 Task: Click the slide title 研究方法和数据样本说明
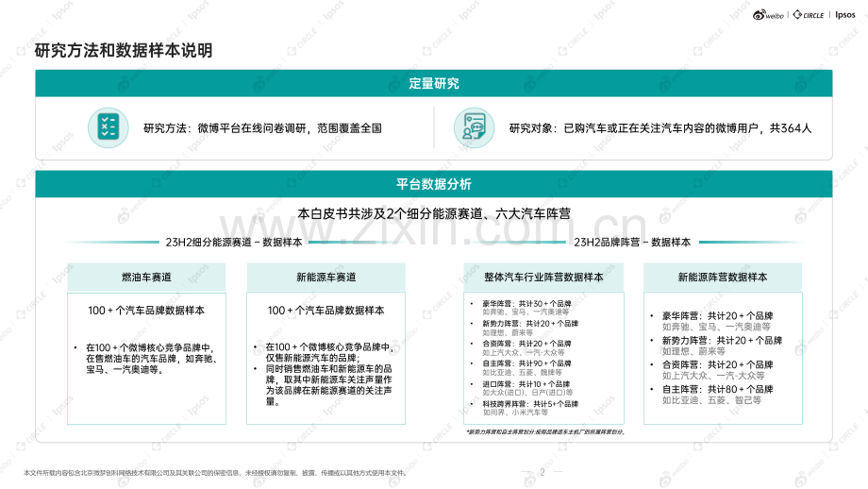click(124, 50)
